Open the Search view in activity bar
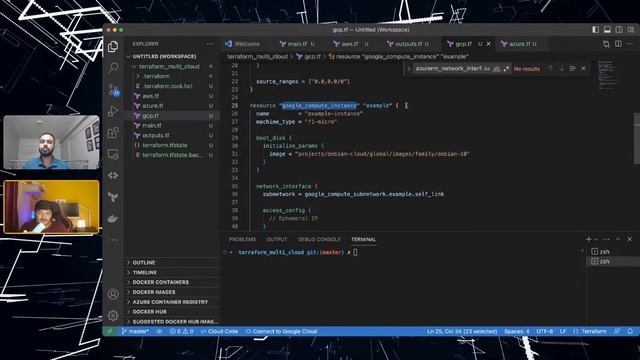Viewport: 640px width, 360px height. [113, 67]
